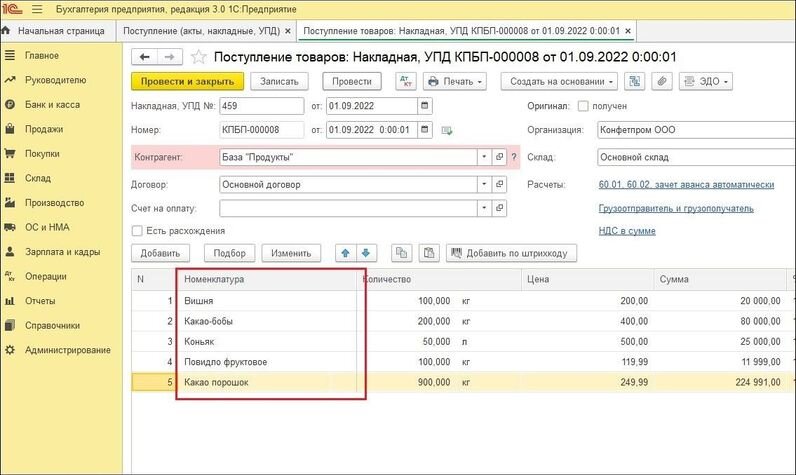Open Зарплата и кадры section

point(62,252)
